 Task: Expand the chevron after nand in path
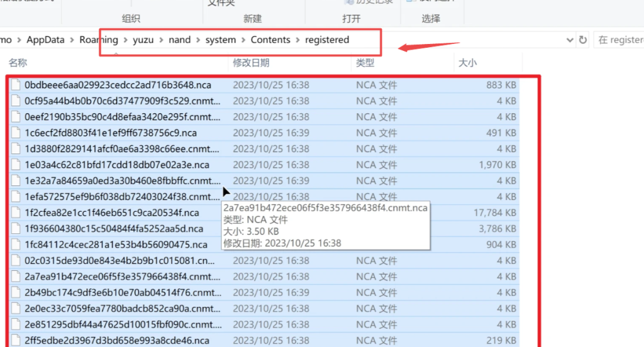pos(198,40)
